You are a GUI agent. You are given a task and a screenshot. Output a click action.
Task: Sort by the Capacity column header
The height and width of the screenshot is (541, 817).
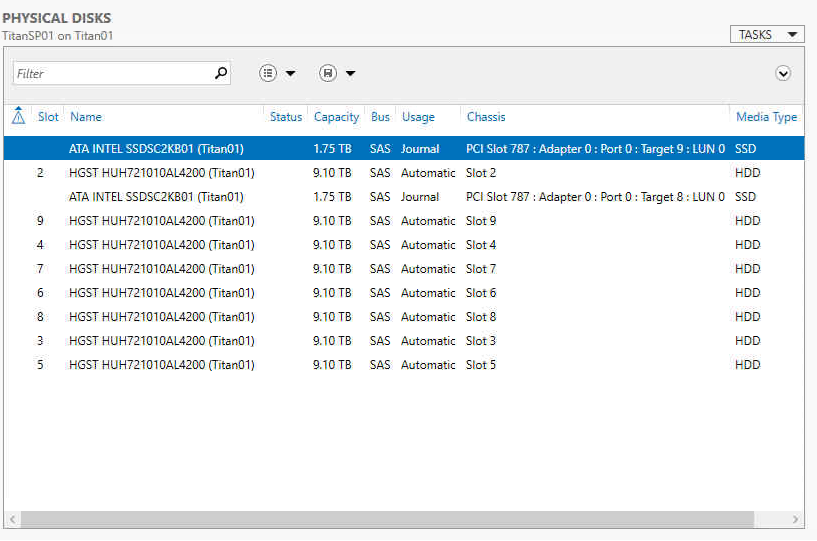tap(336, 117)
